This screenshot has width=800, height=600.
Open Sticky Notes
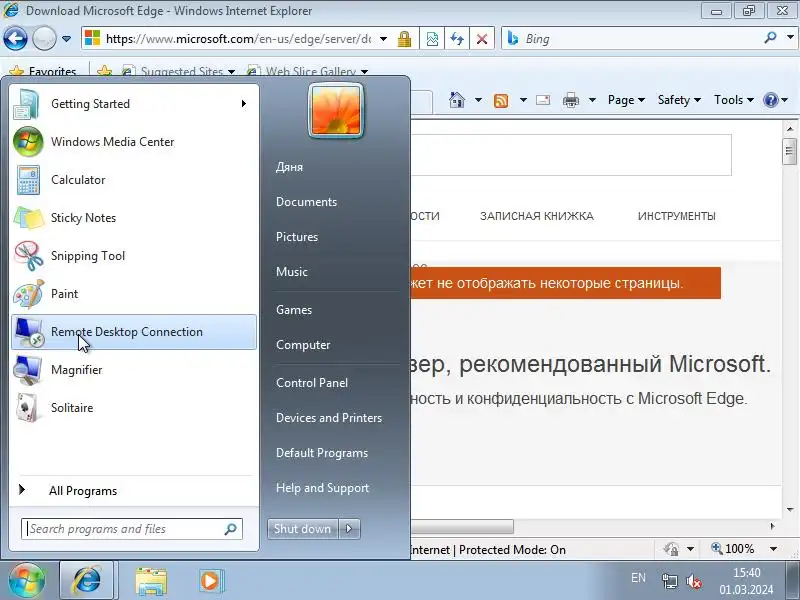[x=134, y=218]
